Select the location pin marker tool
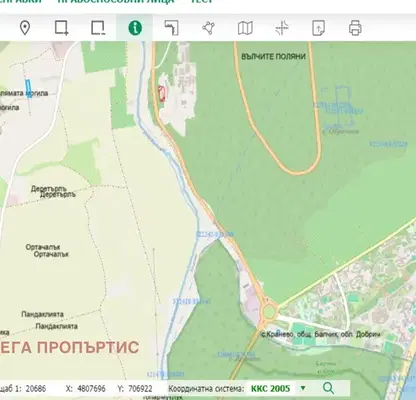Viewport: 416px width, 400px height. tap(25, 28)
